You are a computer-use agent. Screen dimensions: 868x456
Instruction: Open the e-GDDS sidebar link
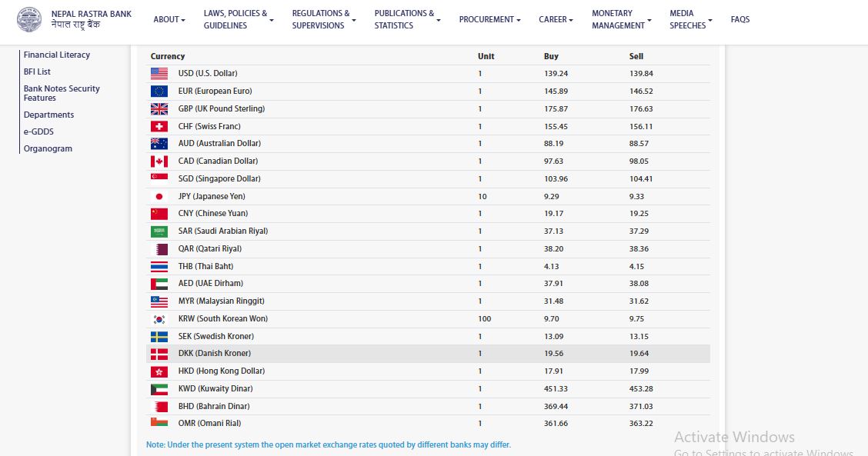tap(38, 131)
